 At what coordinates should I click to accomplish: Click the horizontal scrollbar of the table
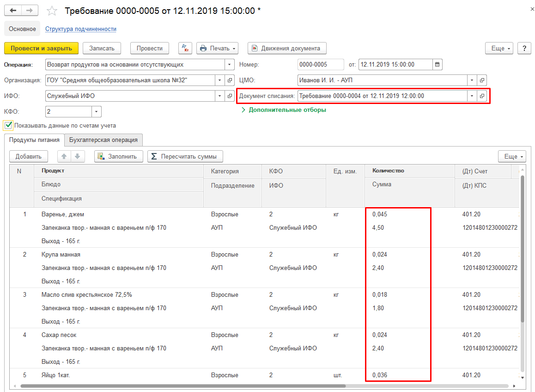click(x=185, y=386)
